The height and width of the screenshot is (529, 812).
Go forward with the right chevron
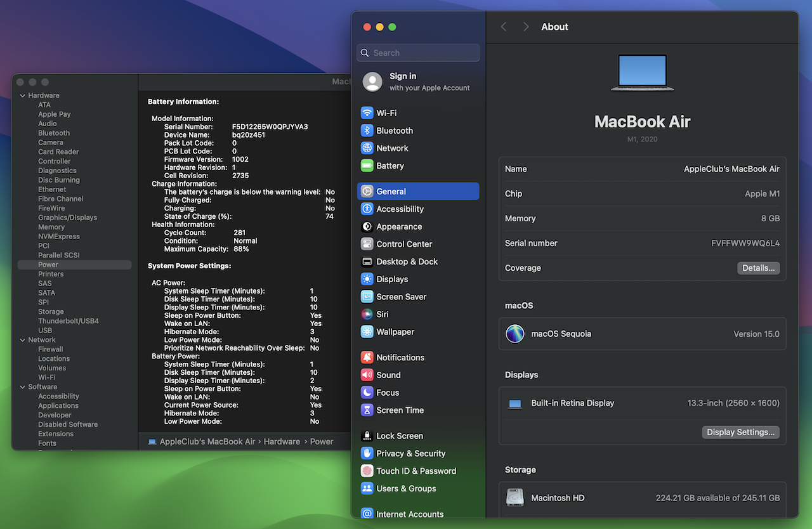tap(526, 27)
